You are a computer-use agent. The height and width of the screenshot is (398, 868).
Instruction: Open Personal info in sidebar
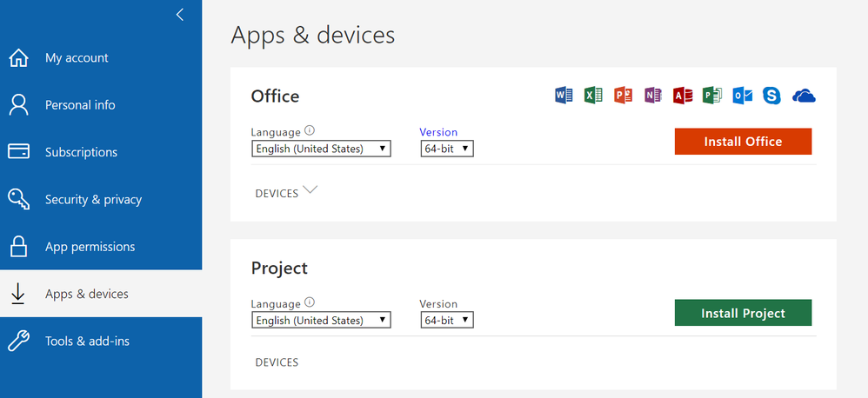click(101, 105)
